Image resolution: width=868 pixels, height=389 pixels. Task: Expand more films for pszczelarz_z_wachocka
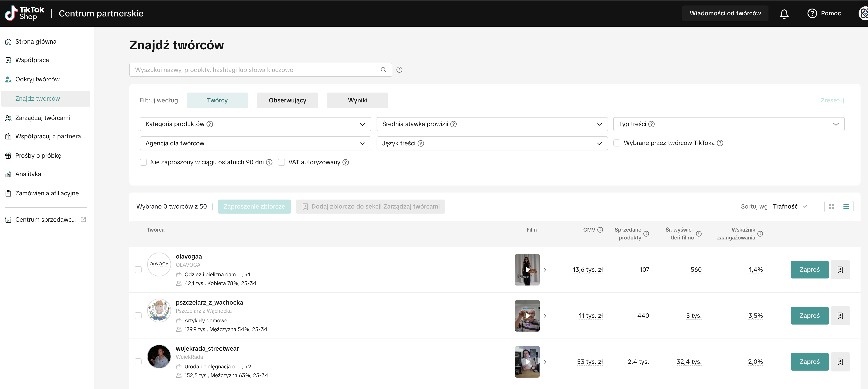(545, 316)
